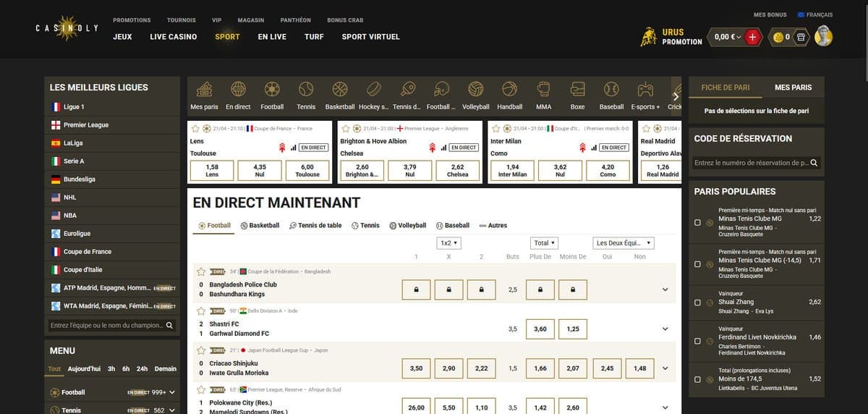Screen dimensions: 868x414
Task: Select the Tennis de table live tab
Action: 315,226
